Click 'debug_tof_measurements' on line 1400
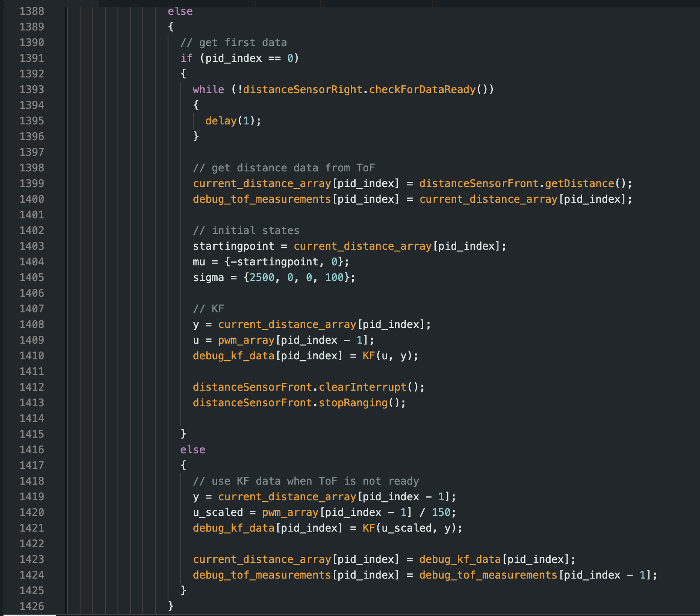Screen dimensions: 700x616 tap(262, 199)
